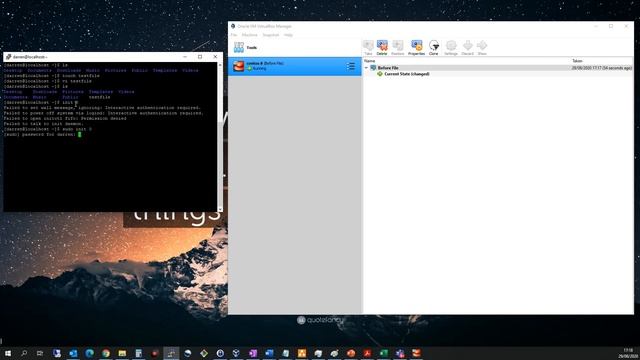Click the Show toolbar icon
Screen dimensions: 640x360
(x=482, y=48)
